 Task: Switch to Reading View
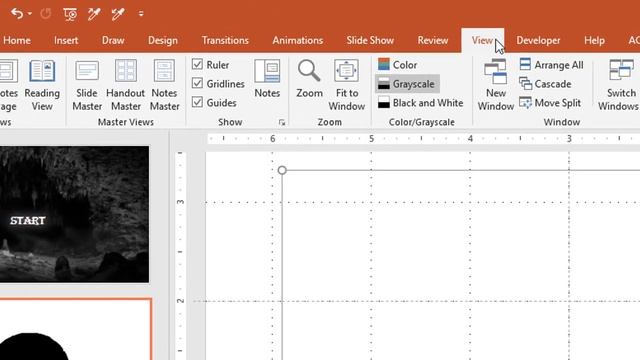[x=42, y=85]
